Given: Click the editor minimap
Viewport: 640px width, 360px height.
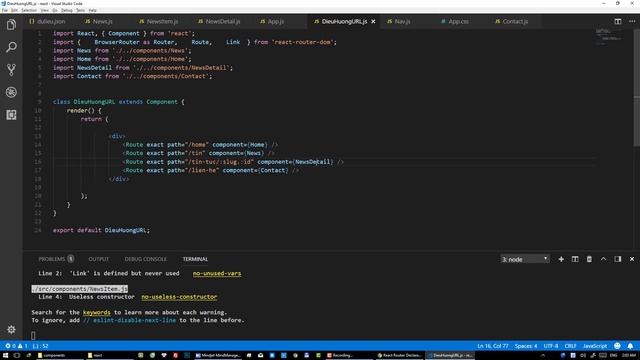Looking at the screenshot, I should coord(610,37).
